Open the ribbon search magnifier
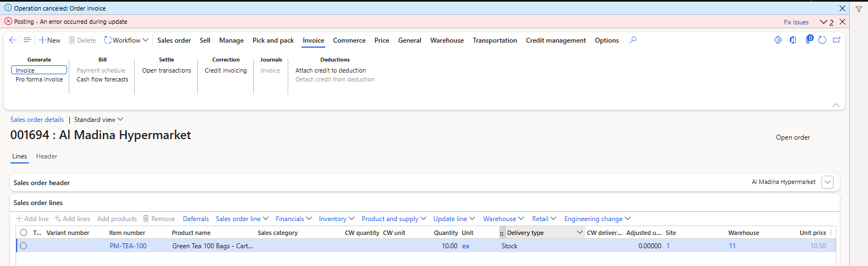The image size is (868, 266). pyautogui.click(x=634, y=40)
